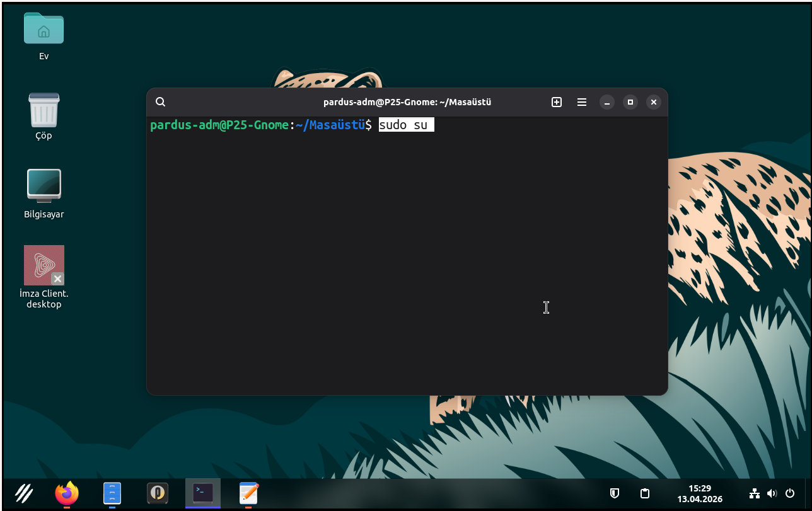This screenshot has height=511, width=812.
Task: Open the clipboard tray icon
Action: tap(644, 493)
